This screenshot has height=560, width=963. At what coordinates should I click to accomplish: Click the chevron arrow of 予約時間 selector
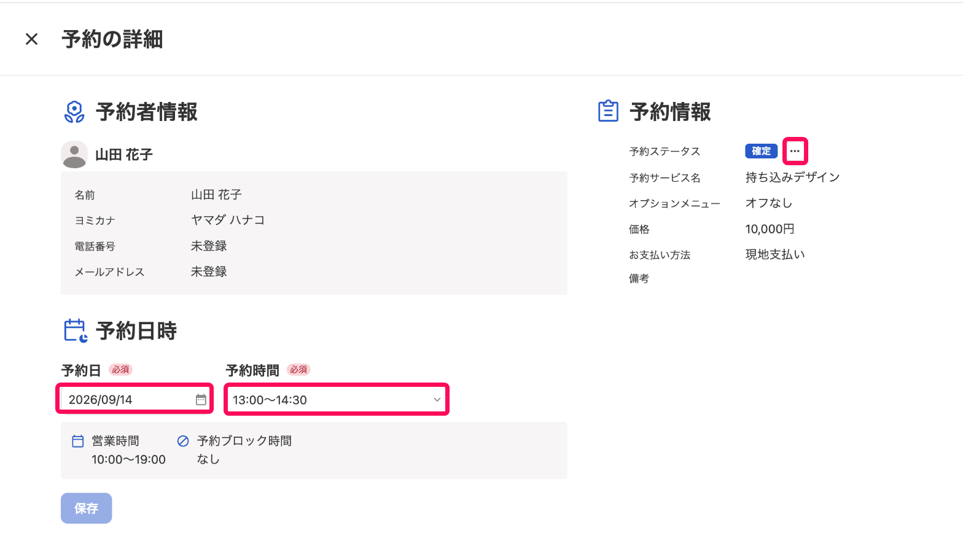(x=437, y=400)
